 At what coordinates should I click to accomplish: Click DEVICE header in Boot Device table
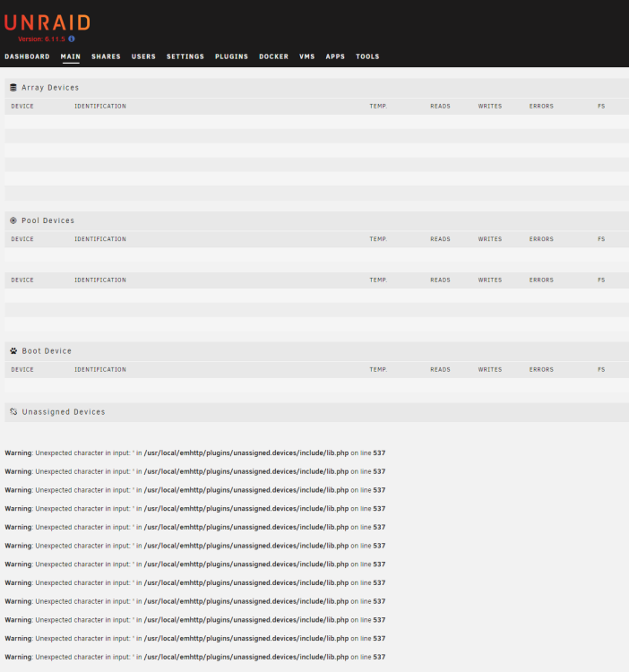pyautogui.click(x=22, y=369)
